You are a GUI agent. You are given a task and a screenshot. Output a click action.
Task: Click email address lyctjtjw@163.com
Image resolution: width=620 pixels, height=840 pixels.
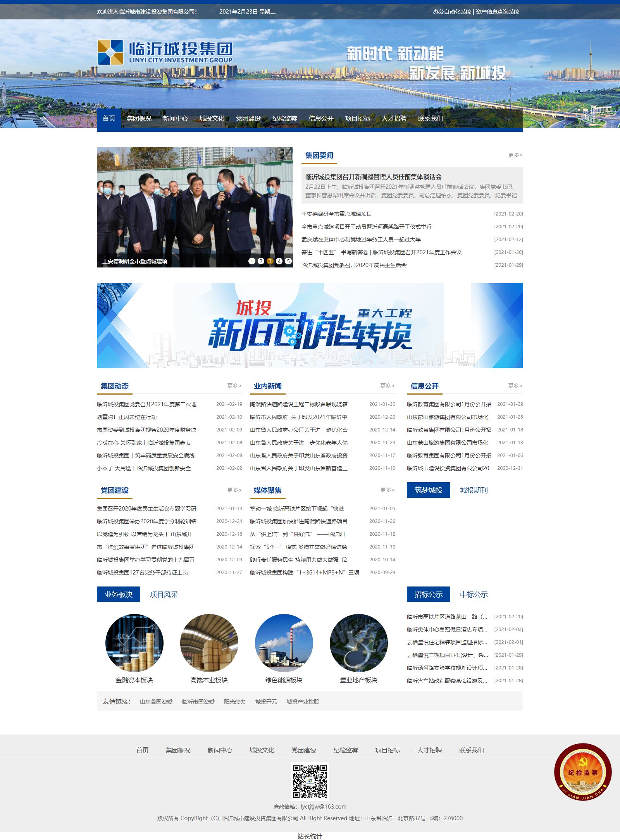pyautogui.click(x=324, y=806)
